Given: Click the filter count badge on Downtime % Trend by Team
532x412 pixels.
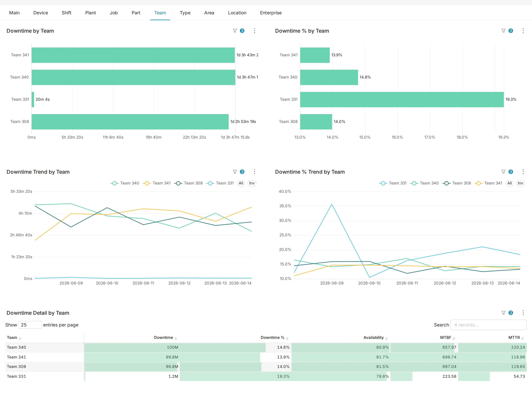Looking at the screenshot, I should coord(511,172).
